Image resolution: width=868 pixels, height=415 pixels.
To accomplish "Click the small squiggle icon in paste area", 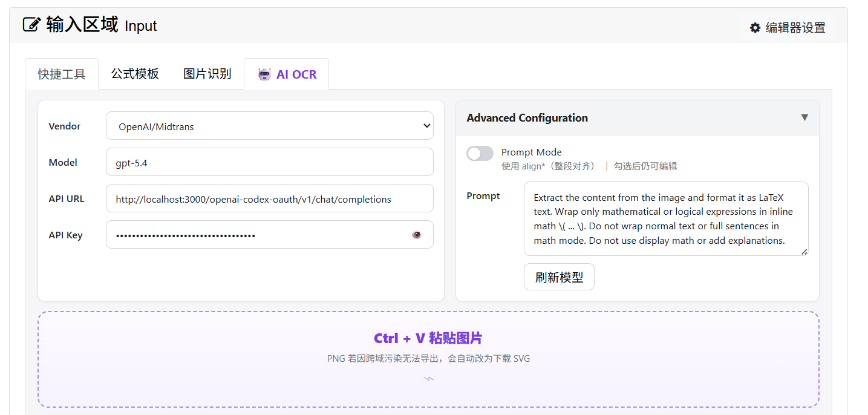I will click(428, 379).
